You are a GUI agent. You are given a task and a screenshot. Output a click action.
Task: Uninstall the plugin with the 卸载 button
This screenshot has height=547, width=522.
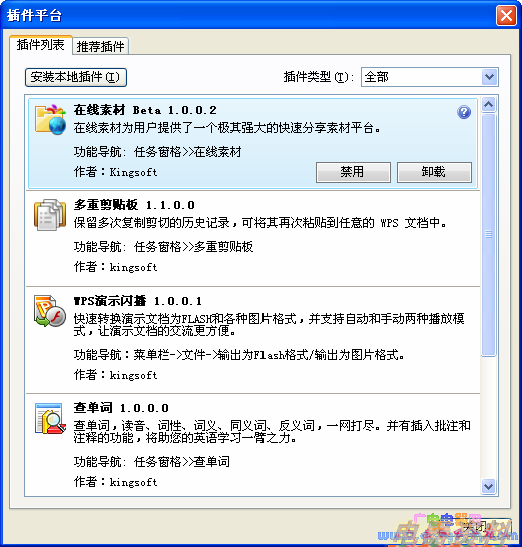(434, 172)
